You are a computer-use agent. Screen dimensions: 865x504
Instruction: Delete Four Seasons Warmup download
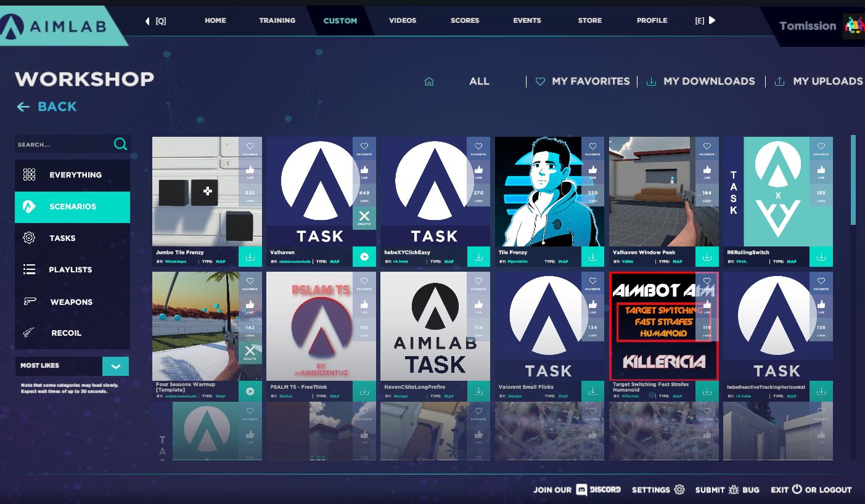pos(250,352)
